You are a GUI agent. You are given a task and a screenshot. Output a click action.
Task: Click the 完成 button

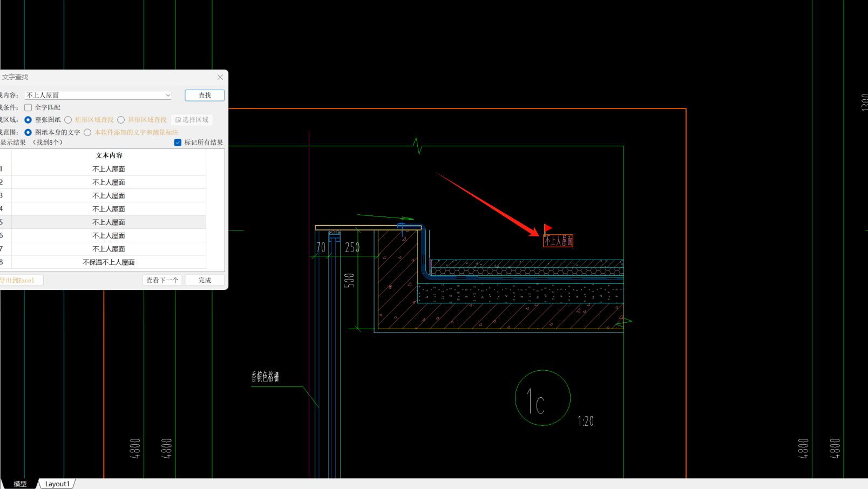(205, 280)
